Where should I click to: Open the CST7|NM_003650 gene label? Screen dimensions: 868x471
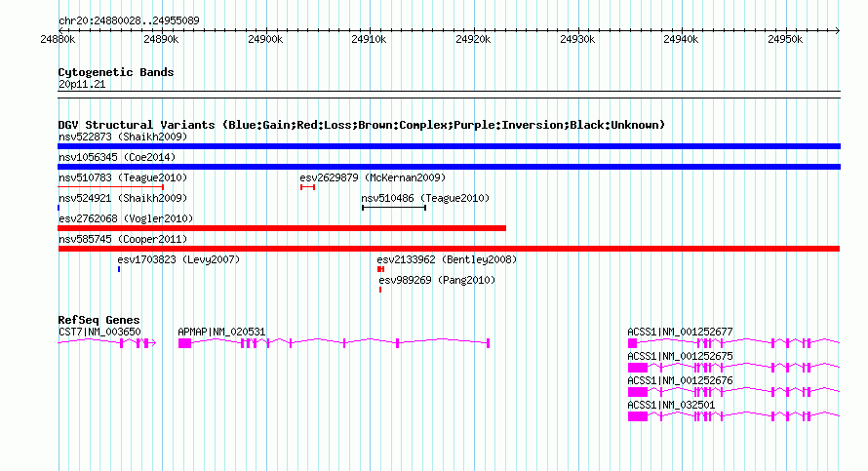[x=99, y=332]
